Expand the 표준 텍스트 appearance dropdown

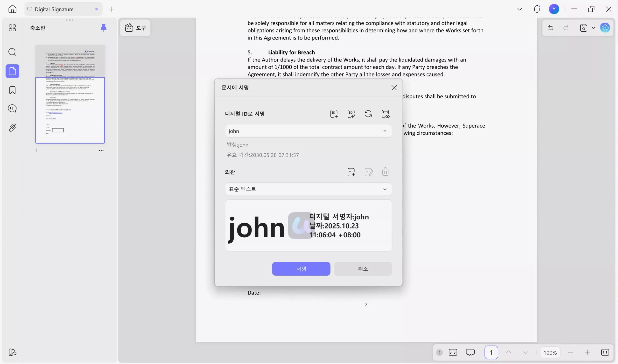pyautogui.click(x=385, y=189)
